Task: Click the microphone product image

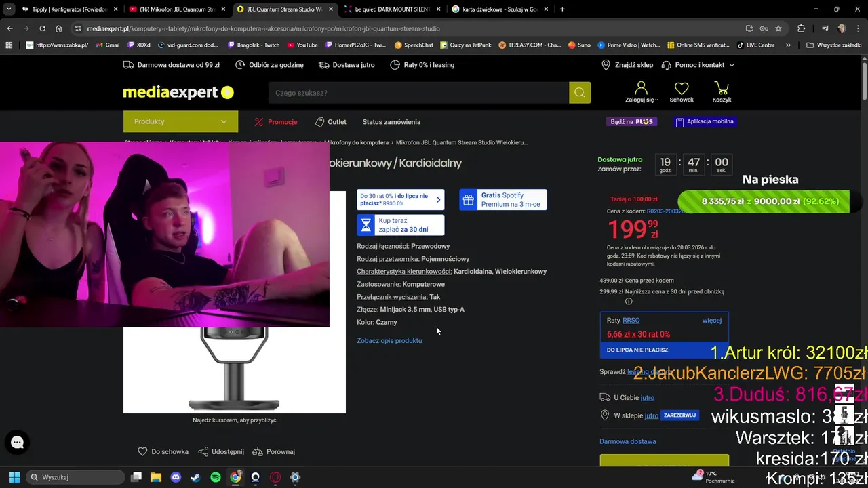Action: click(235, 369)
